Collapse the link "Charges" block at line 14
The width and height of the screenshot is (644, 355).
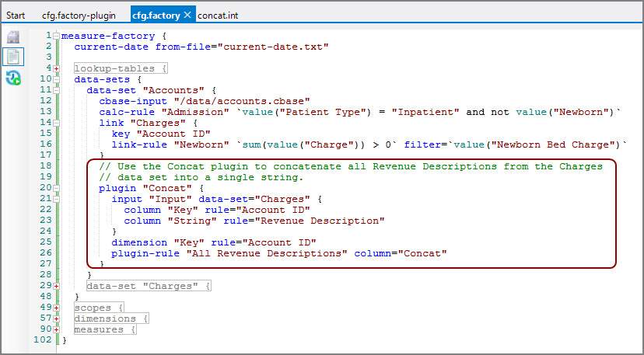[x=56, y=123]
